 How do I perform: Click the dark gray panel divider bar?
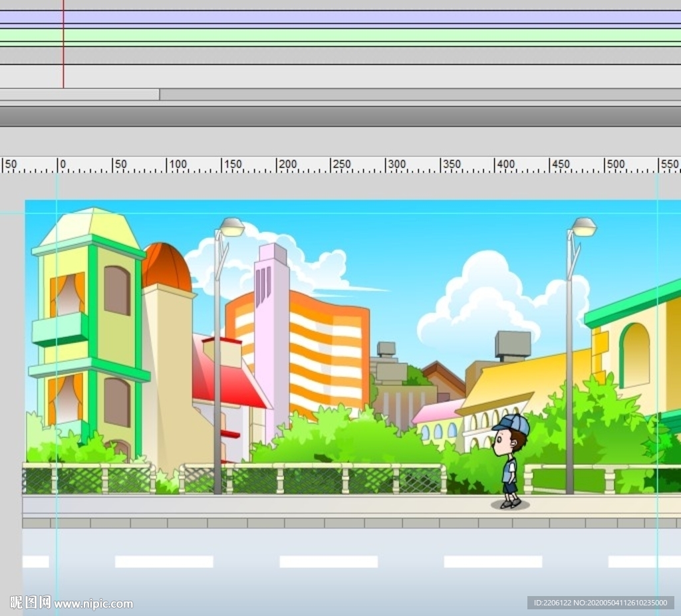[x=340, y=116]
